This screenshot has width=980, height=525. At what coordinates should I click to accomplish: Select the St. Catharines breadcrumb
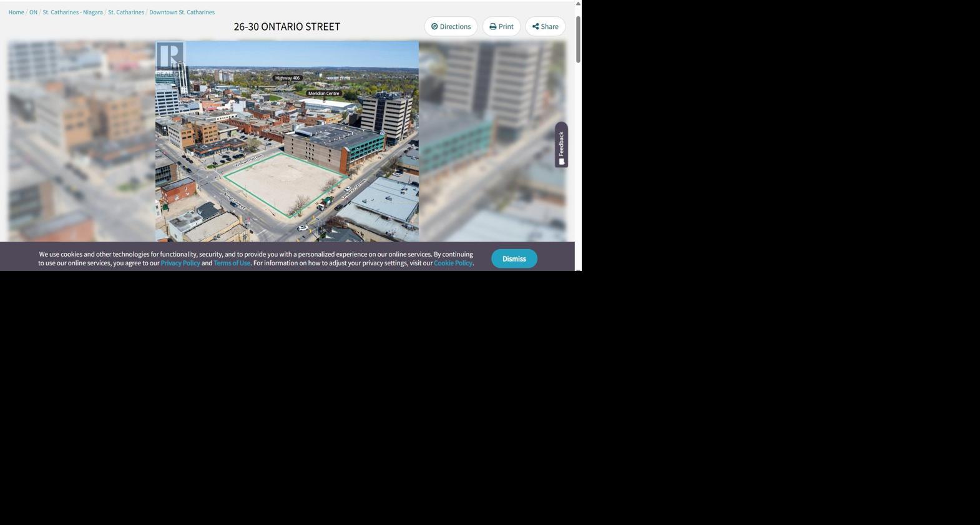coord(125,12)
